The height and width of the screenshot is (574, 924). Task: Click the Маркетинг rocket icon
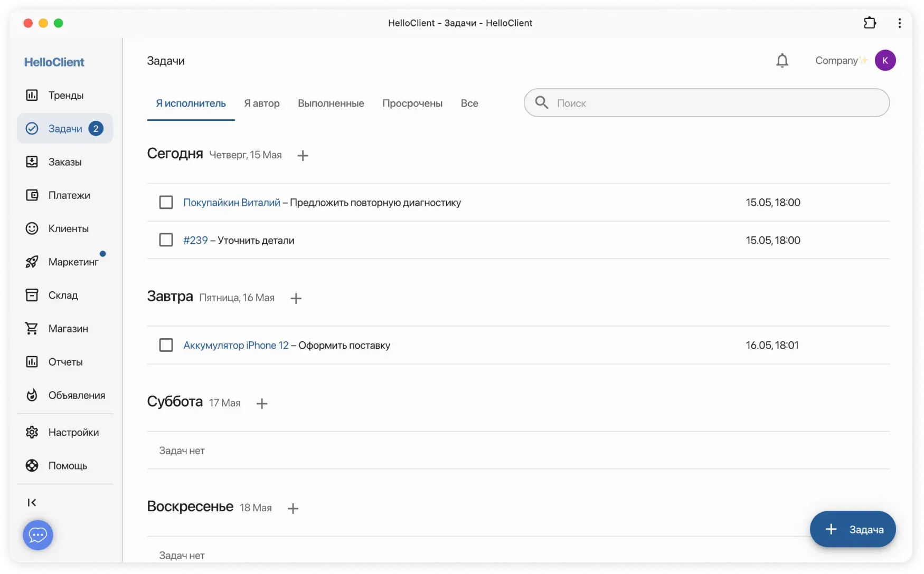(x=32, y=262)
